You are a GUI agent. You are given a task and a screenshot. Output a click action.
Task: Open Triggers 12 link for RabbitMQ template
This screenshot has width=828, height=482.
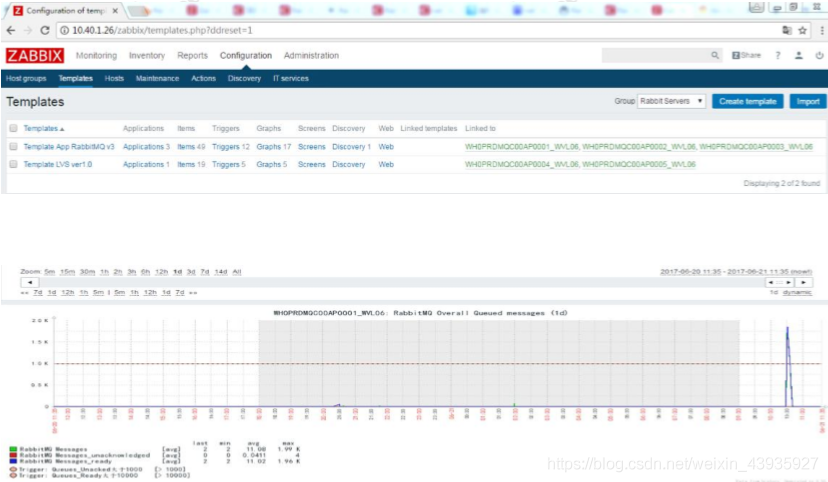coord(230,147)
